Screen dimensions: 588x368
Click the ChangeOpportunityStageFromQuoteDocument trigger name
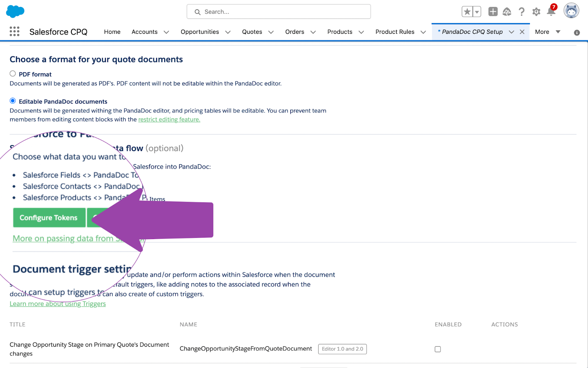click(246, 349)
